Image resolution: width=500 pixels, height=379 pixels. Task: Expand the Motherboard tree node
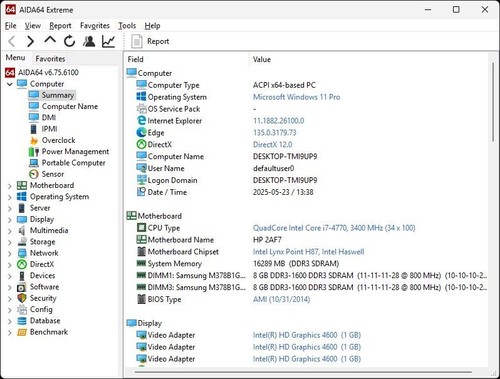10,186
